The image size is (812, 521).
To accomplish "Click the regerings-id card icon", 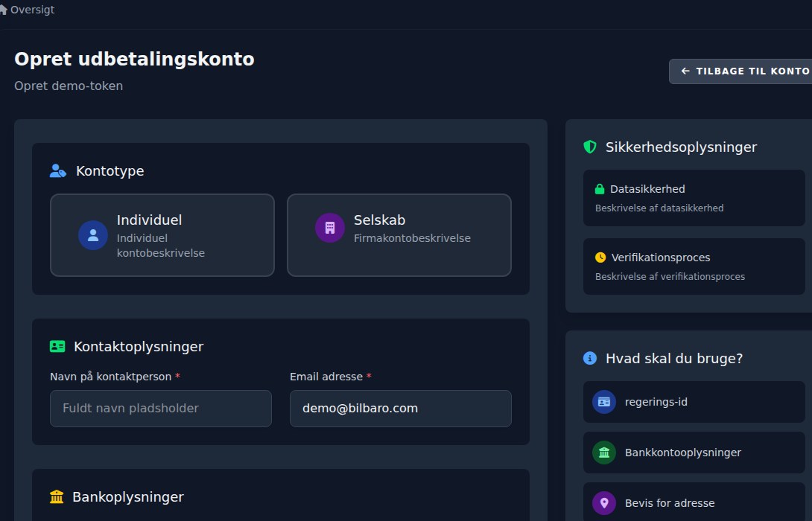I will pyautogui.click(x=604, y=402).
